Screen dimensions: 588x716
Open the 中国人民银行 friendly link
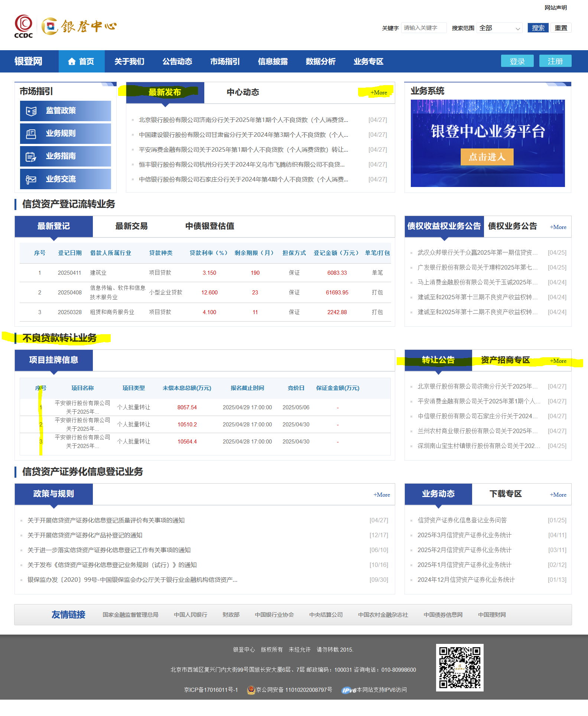[x=191, y=615]
